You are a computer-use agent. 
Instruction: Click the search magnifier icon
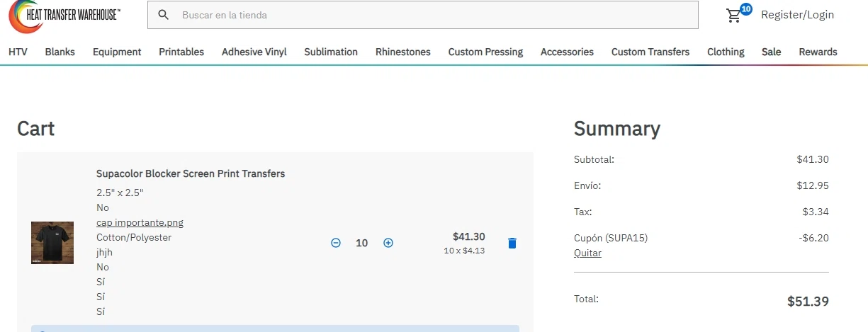[164, 15]
